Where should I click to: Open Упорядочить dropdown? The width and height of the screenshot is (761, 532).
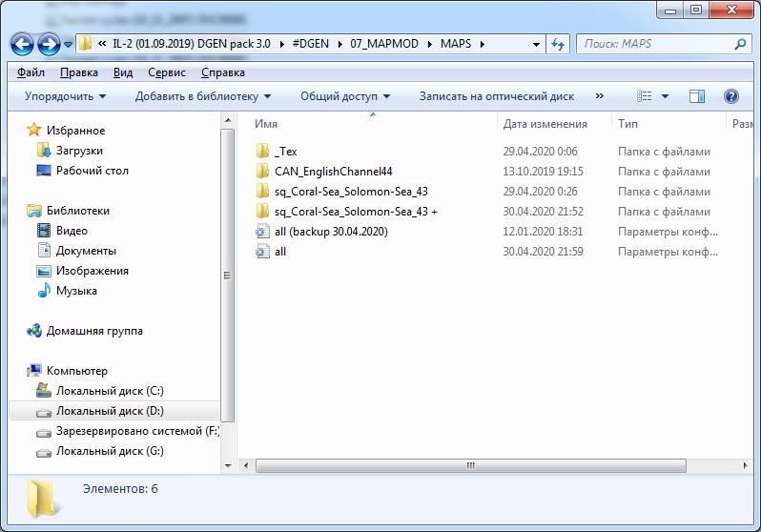tap(65, 96)
